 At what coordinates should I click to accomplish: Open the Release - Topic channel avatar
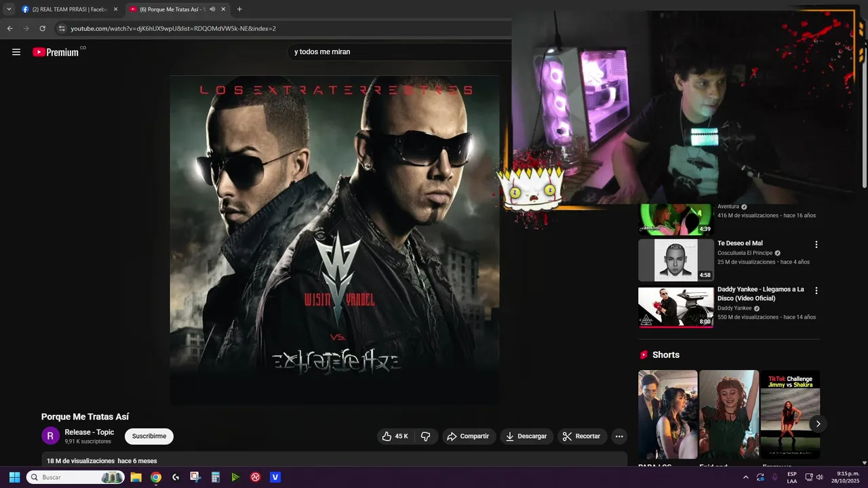click(x=50, y=436)
